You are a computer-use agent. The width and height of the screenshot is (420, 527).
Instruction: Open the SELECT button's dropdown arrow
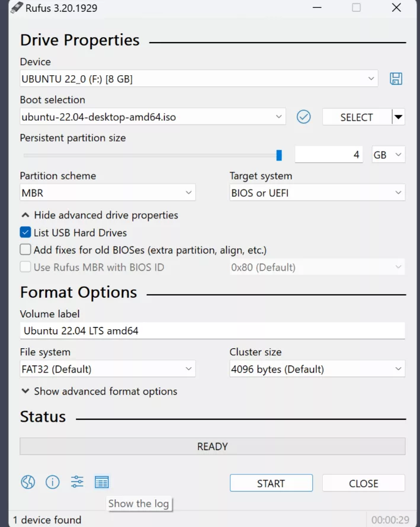click(398, 117)
